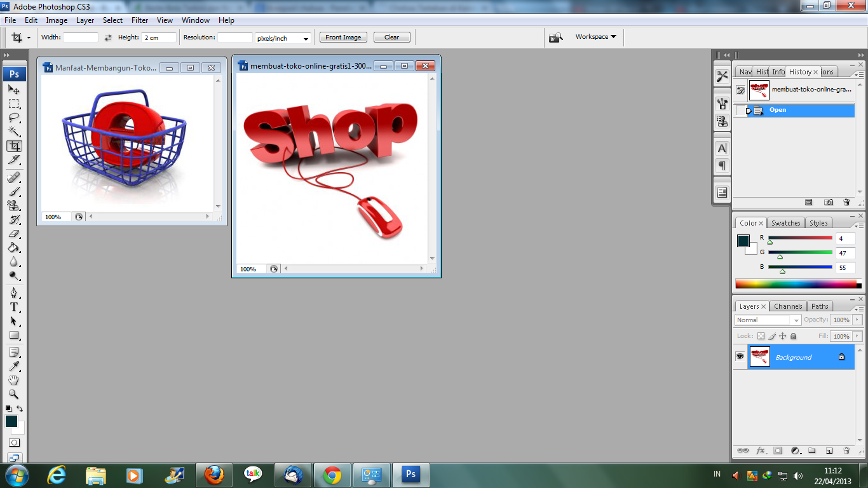Create a new layer
This screenshot has width=868, height=488.
coord(829,451)
